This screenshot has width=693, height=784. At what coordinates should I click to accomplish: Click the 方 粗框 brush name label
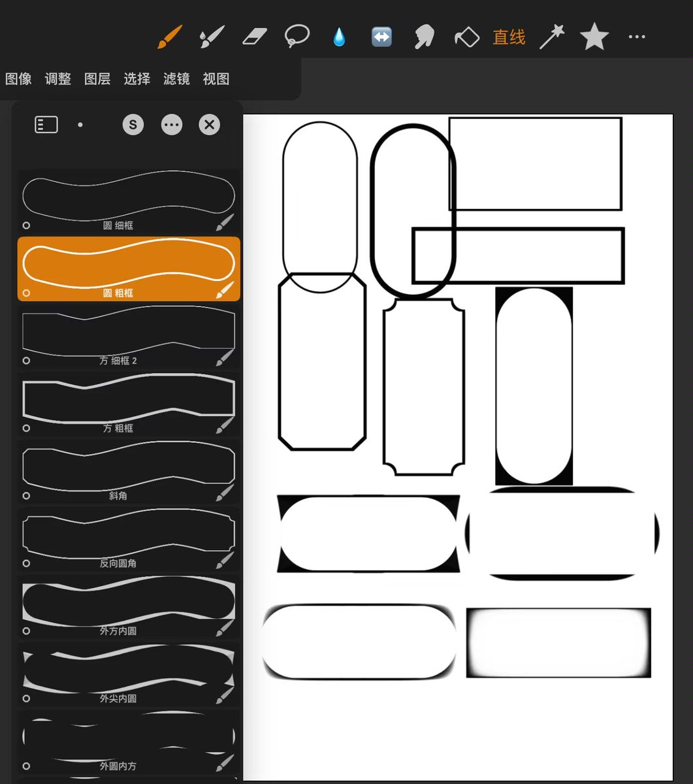coord(118,428)
